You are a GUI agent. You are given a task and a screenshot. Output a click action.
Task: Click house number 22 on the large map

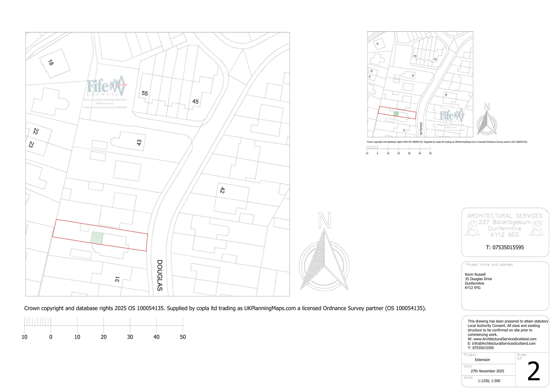pyautogui.click(x=36, y=131)
